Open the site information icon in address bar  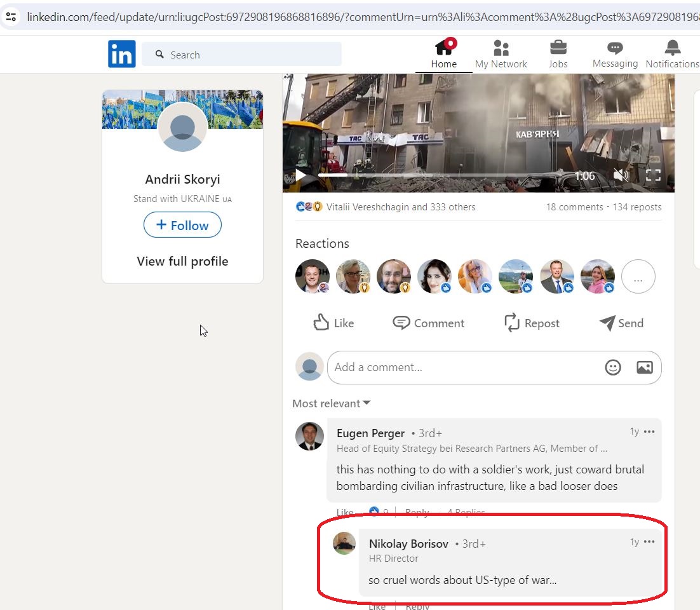coord(11,17)
